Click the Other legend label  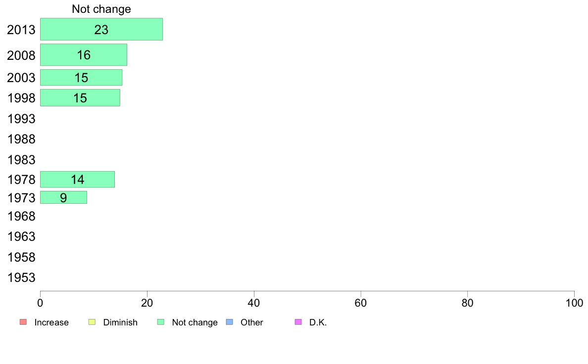click(x=251, y=322)
